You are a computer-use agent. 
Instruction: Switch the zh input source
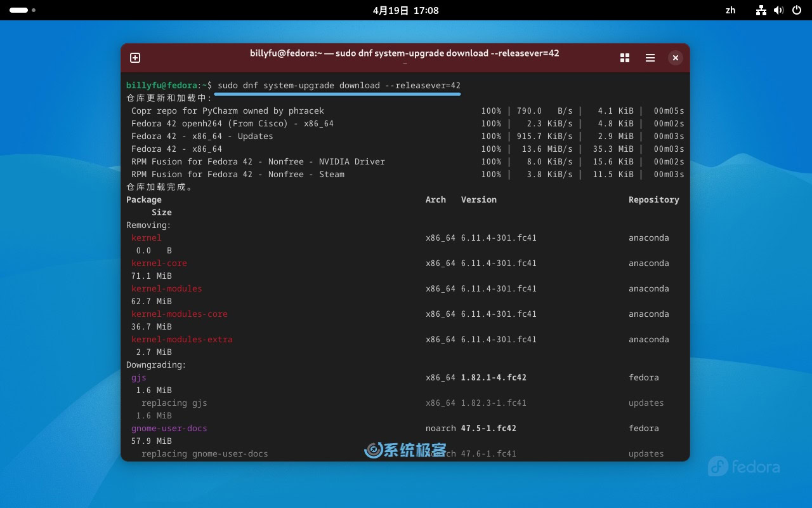tap(731, 10)
